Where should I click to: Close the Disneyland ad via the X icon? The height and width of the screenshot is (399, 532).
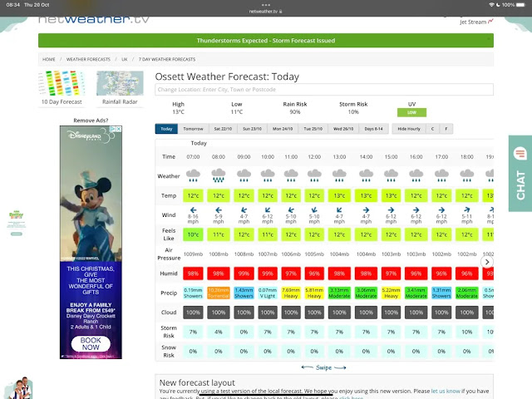[119, 129]
